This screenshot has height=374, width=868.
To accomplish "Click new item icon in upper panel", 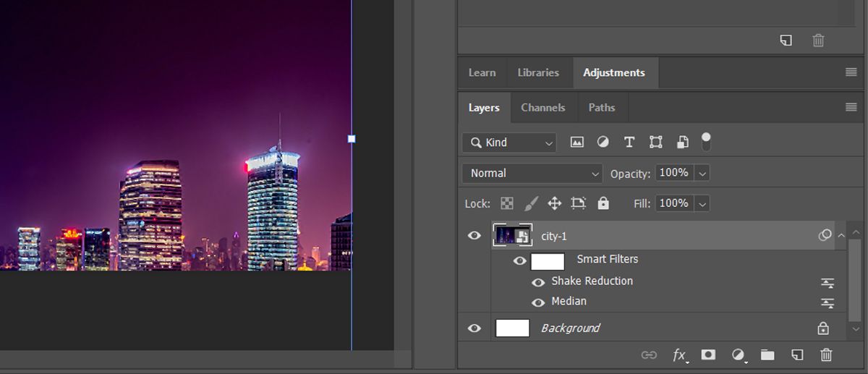I will [x=786, y=41].
